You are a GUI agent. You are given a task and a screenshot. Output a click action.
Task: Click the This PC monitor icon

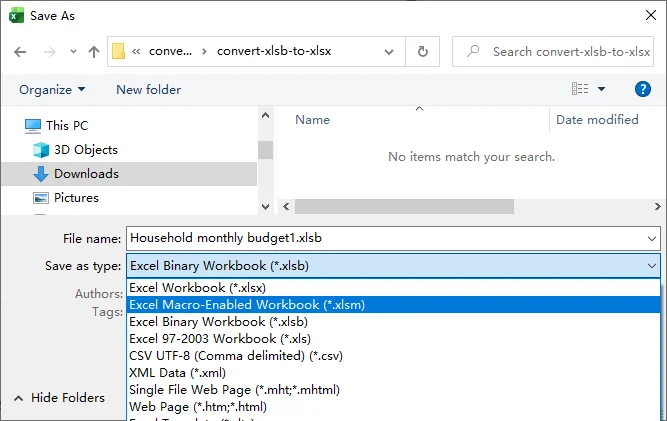tap(33, 126)
